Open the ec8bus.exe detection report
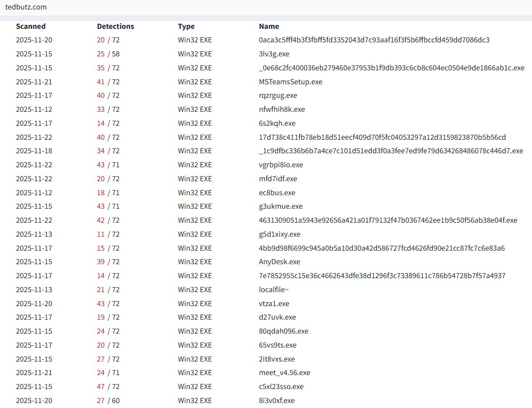This screenshot has height=408, width=532. [277, 193]
